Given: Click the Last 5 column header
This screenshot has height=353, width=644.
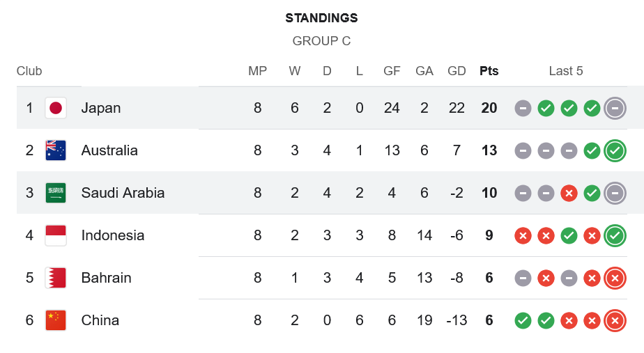Looking at the screenshot, I should pyautogui.click(x=566, y=71).
